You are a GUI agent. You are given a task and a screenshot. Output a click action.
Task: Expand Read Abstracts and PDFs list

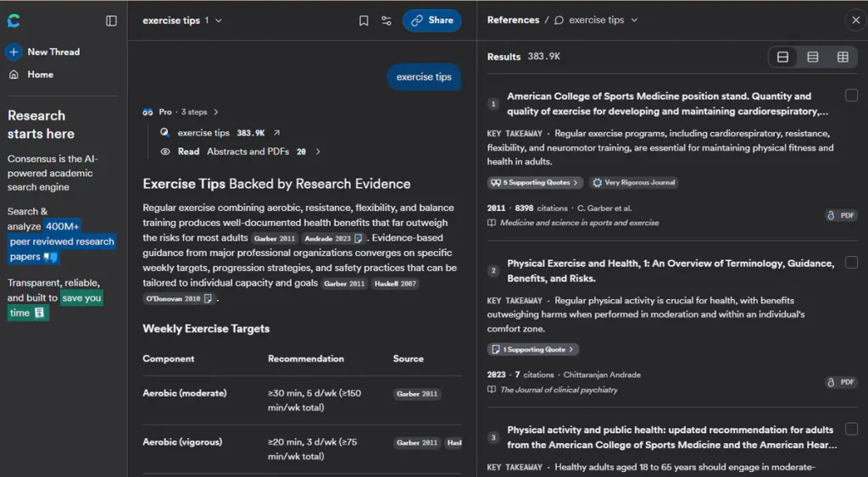tap(318, 152)
